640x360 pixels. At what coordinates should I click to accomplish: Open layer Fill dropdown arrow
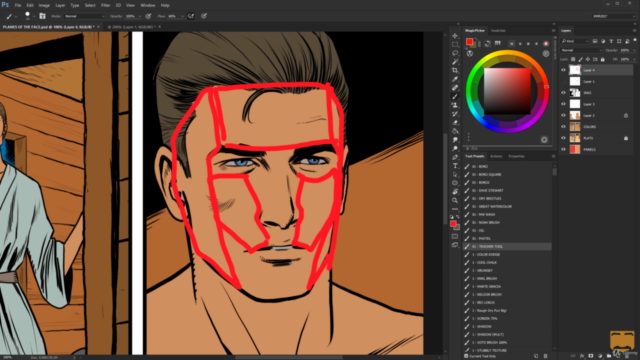click(x=633, y=60)
